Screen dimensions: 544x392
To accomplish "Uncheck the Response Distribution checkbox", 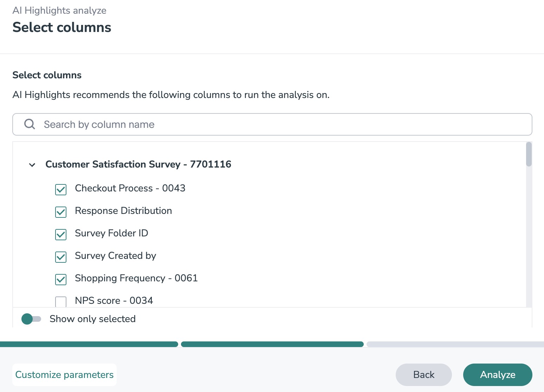I will click(x=61, y=212).
